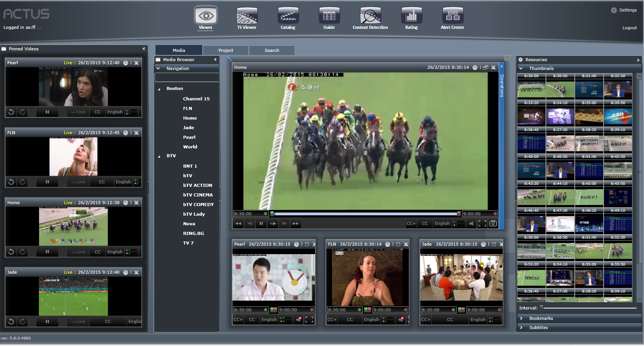644x346 pixels.
Task: Detach the Home main player window
Action: 486,67
